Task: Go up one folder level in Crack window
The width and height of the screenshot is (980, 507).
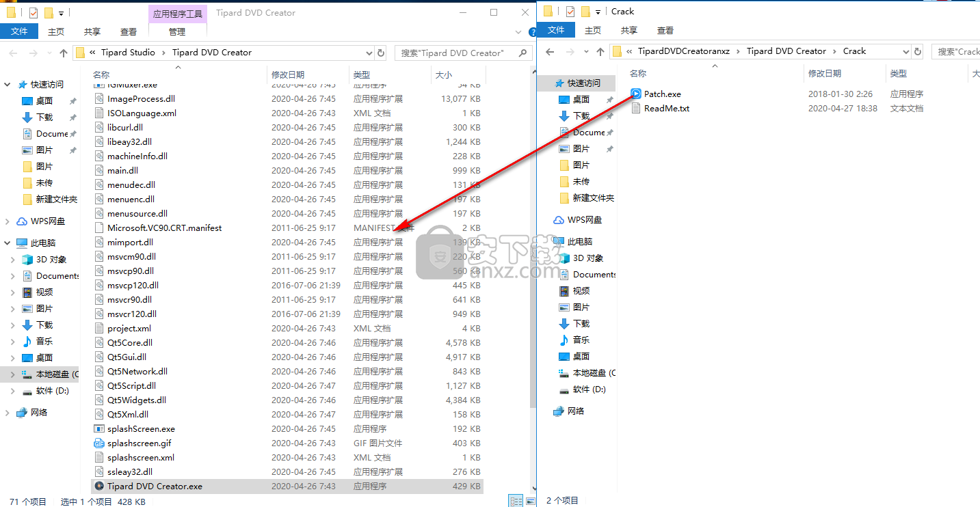Action: pyautogui.click(x=600, y=51)
